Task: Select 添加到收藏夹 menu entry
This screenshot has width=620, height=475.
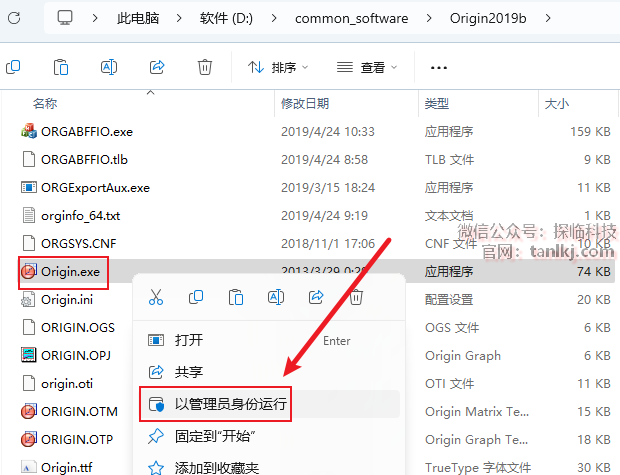Action: click(269, 468)
